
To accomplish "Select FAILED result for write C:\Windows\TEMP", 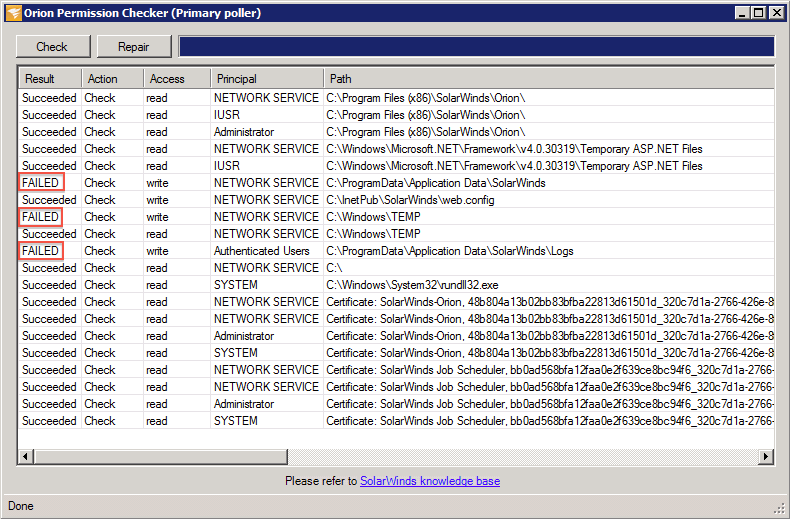I will click(x=41, y=217).
